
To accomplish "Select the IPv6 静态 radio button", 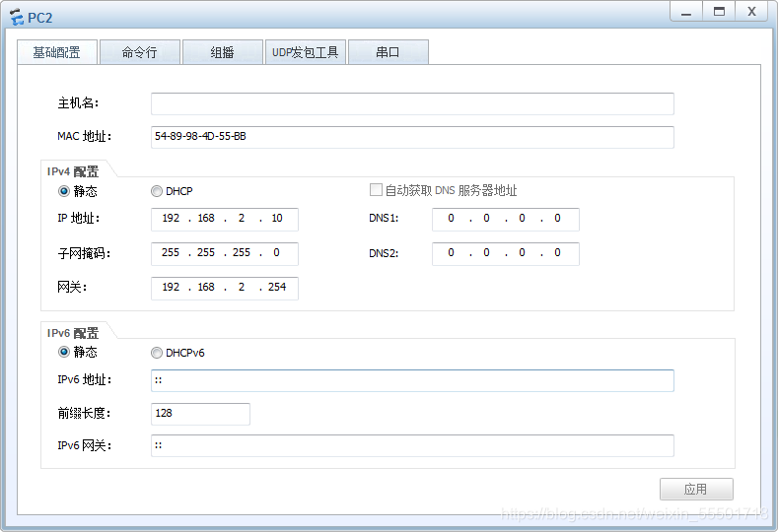I will pyautogui.click(x=64, y=352).
